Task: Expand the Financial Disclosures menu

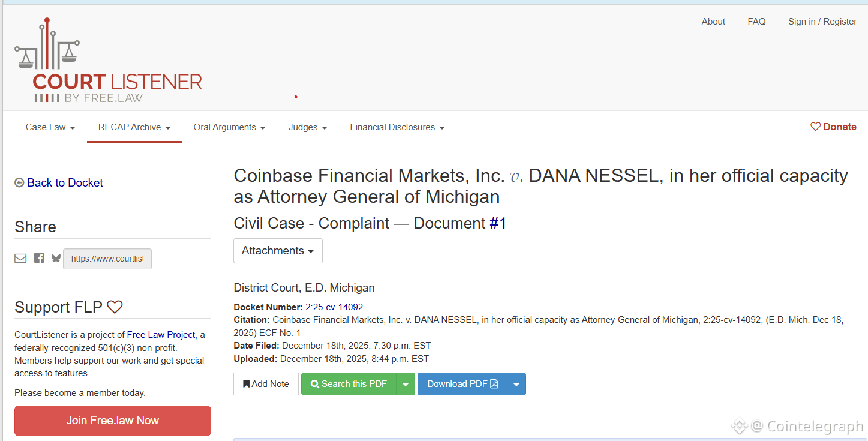Action: tap(397, 127)
